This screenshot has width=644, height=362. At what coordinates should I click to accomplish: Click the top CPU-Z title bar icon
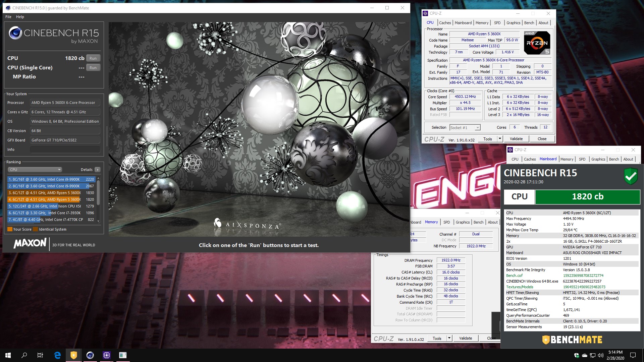click(x=425, y=13)
